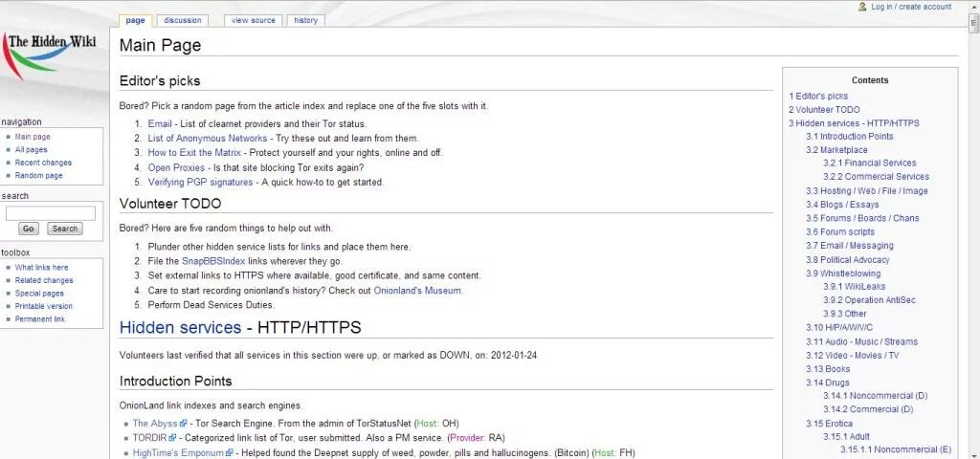Click external link icon after HighTime's Emporium

[230, 452]
